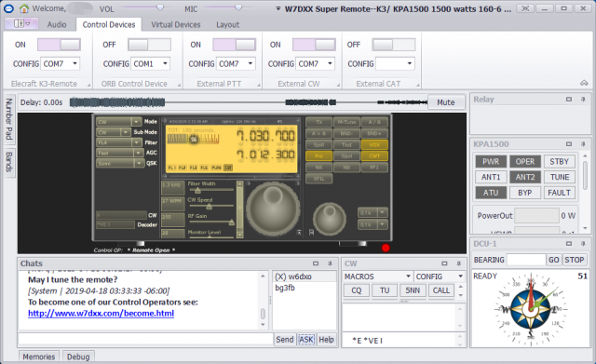The image size is (596, 364).
Task: Open the application logo menu icon
Action: pos(8,8)
